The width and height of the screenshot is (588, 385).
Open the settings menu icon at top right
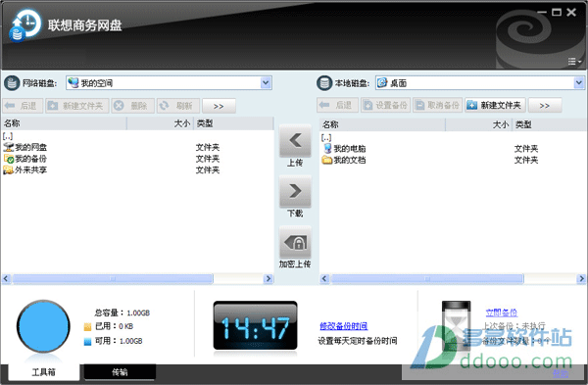point(573,61)
